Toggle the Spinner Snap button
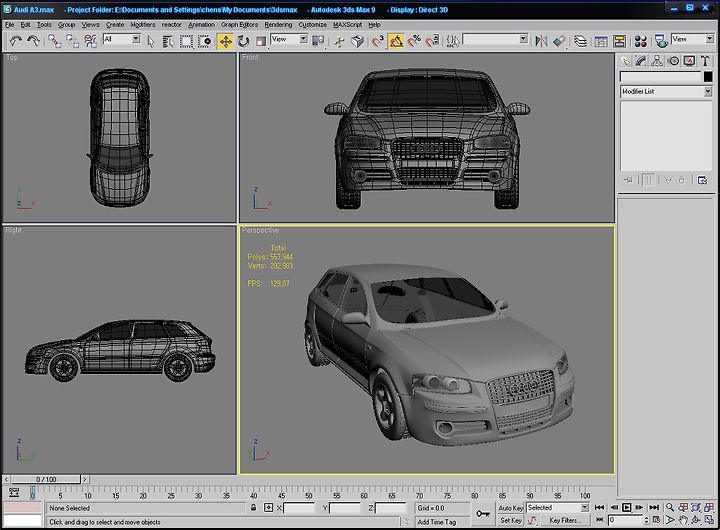This screenshot has height=530, width=720. pyautogui.click(x=432, y=42)
